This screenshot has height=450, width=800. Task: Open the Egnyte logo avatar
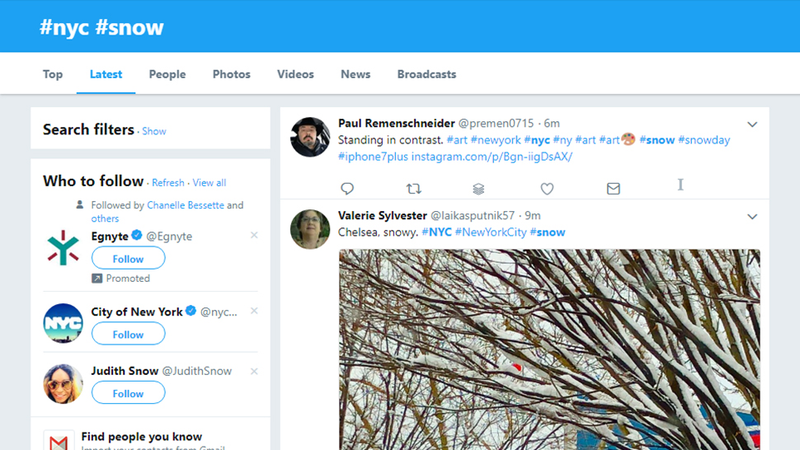[63, 248]
